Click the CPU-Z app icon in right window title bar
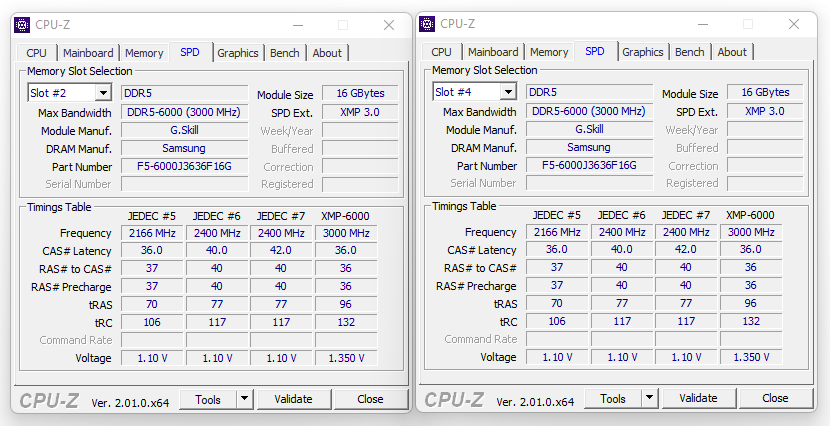This screenshot has height=426, width=830. pyautogui.click(x=427, y=24)
